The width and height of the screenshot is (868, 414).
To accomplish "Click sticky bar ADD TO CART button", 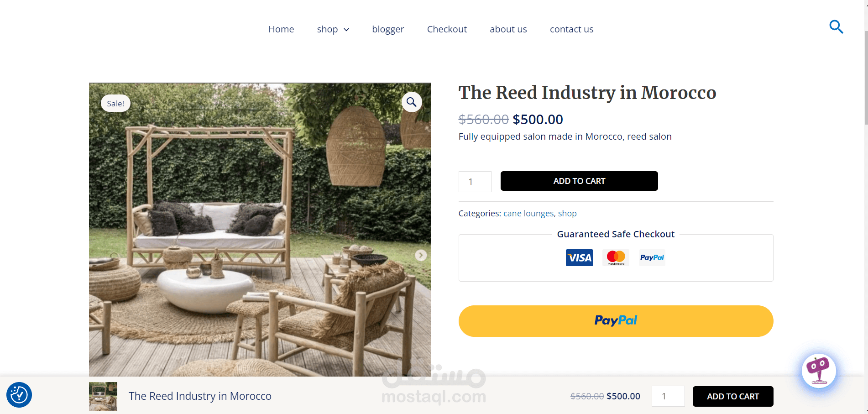I will 733,396.
